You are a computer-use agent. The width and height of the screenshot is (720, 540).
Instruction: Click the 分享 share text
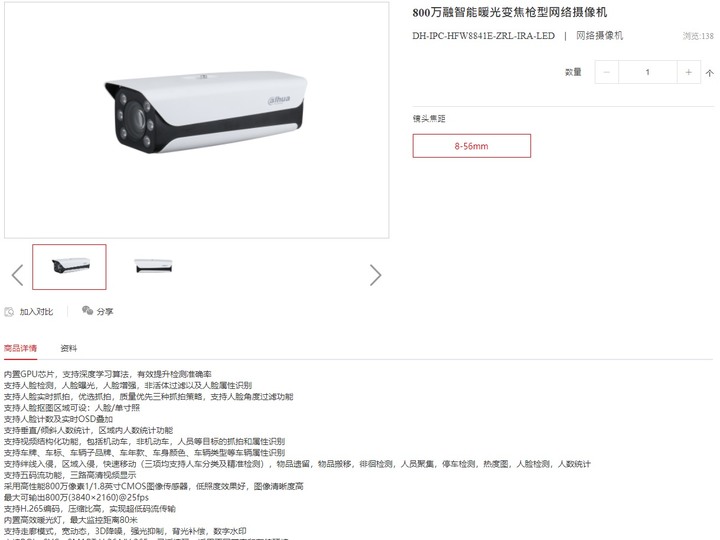(105, 311)
